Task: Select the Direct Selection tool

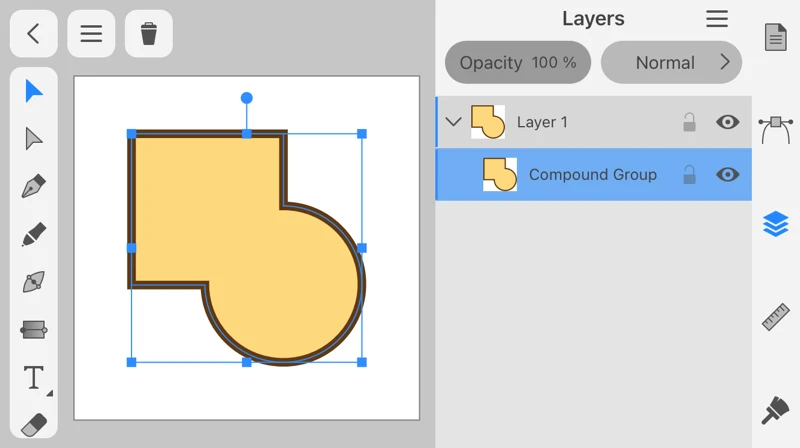Action: [34, 139]
